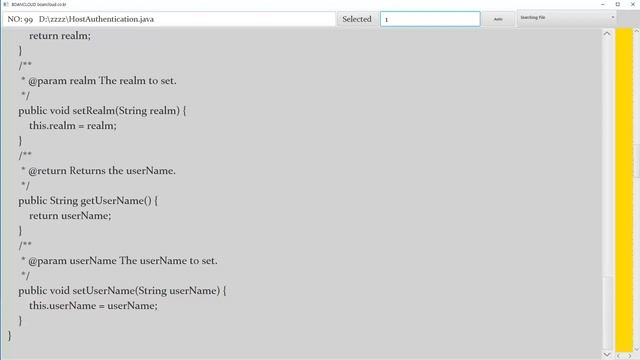Click the yellow side panel
Image resolution: width=640 pixels, height=360 pixels.
[x=624, y=190]
